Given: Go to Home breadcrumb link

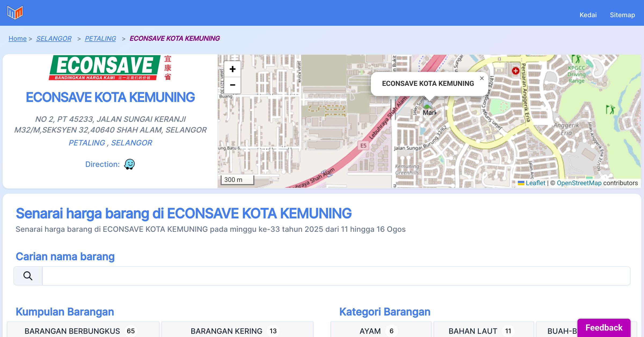Looking at the screenshot, I should (x=17, y=38).
